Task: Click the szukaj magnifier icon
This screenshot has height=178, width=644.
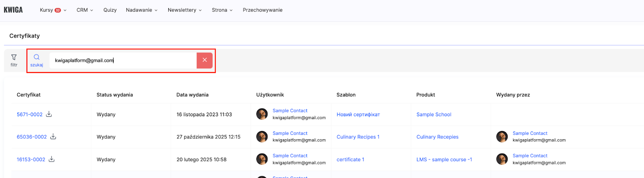Action: coord(37,57)
